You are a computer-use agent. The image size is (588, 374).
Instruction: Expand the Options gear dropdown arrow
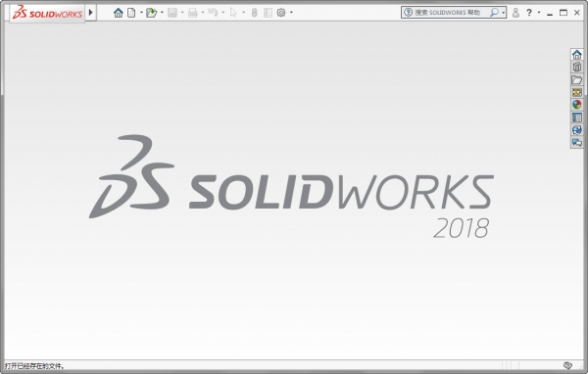291,13
